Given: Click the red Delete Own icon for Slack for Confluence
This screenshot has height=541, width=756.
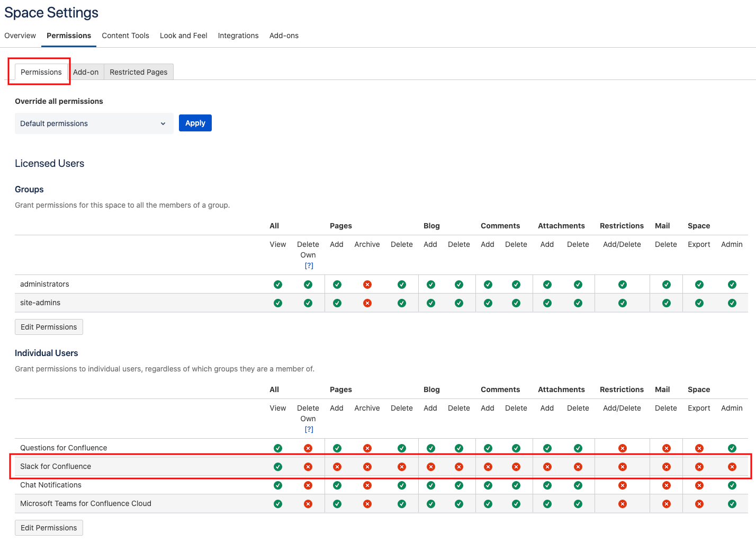Looking at the screenshot, I should (x=308, y=466).
